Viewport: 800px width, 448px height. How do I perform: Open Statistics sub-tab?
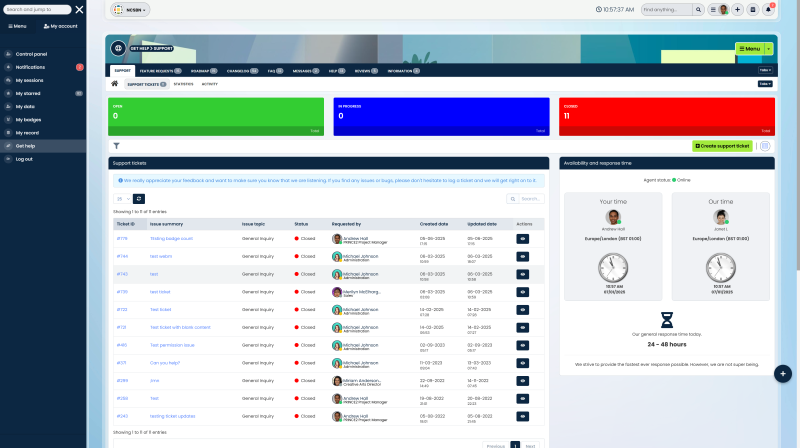tap(183, 84)
